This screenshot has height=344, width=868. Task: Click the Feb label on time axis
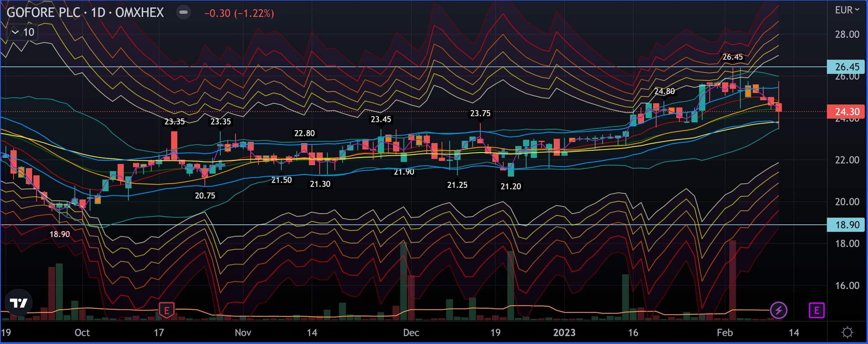click(x=724, y=333)
